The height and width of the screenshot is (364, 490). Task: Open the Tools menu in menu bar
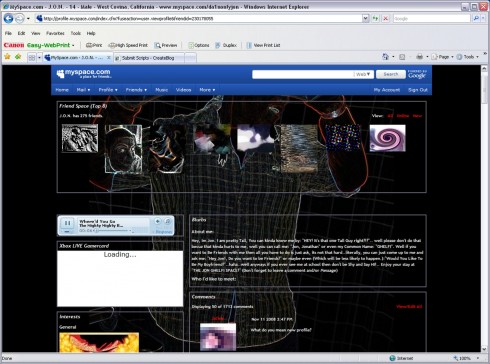point(76,33)
